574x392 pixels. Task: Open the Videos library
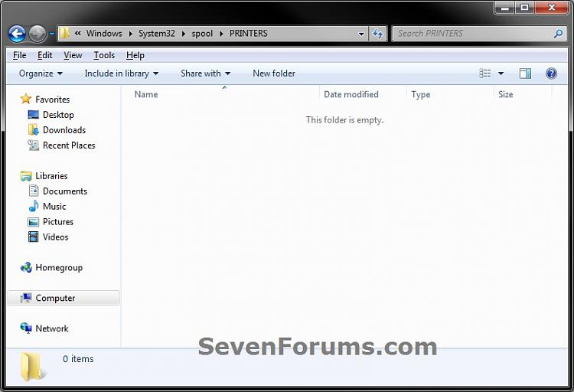(55, 237)
